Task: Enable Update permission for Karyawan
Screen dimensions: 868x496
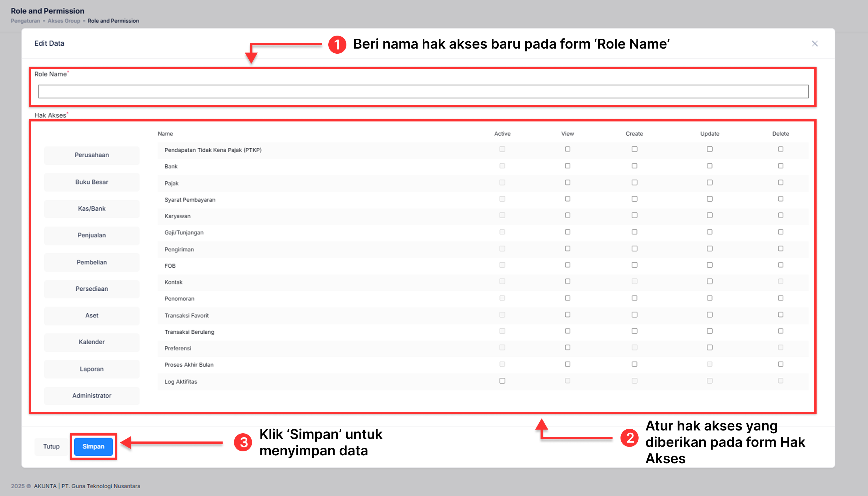Action: pyautogui.click(x=709, y=215)
